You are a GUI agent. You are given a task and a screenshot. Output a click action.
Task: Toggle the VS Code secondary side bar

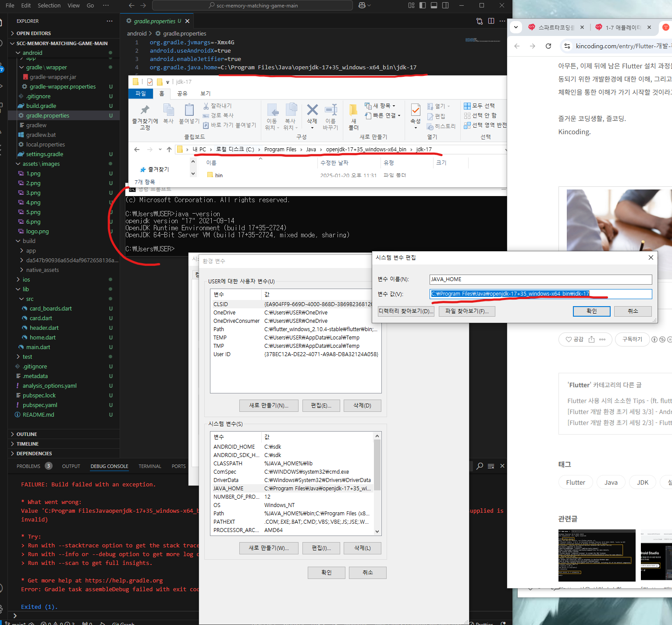445,5
